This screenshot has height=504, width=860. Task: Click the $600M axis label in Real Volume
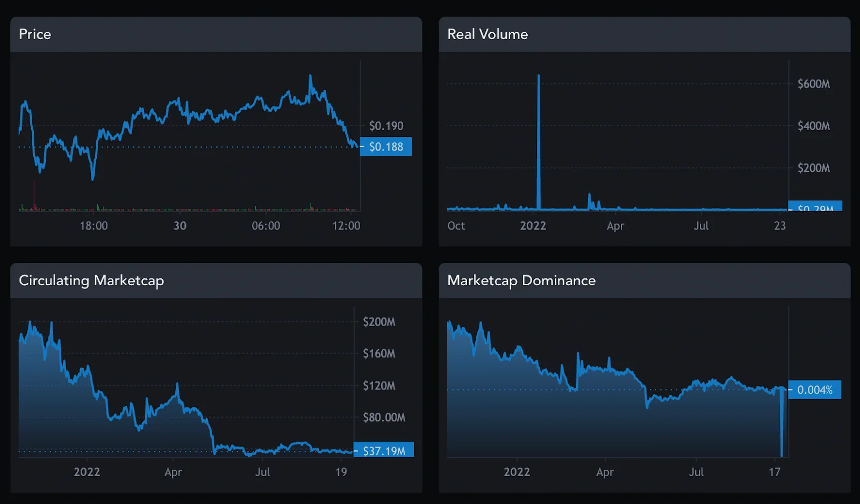pos(813,84)
